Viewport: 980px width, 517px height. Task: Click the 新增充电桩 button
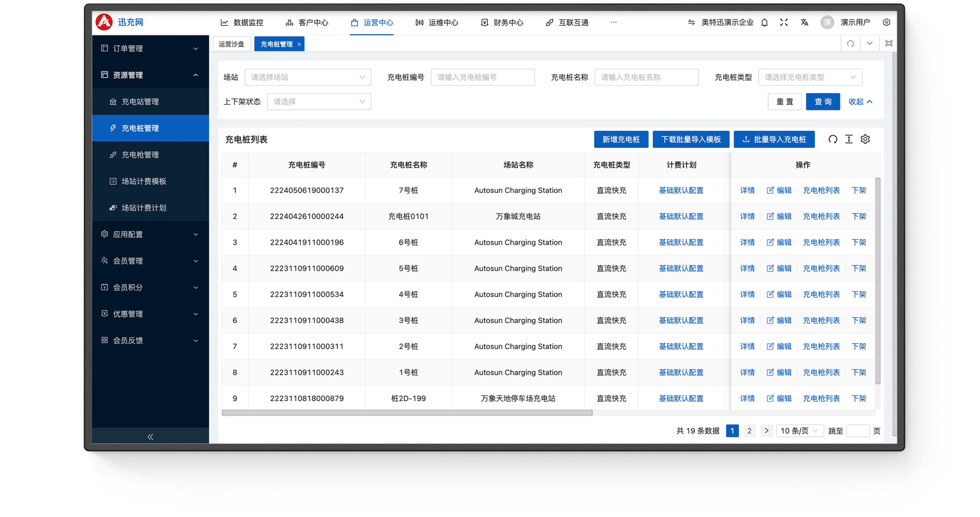pyautogui.click(x=621, y=139)
